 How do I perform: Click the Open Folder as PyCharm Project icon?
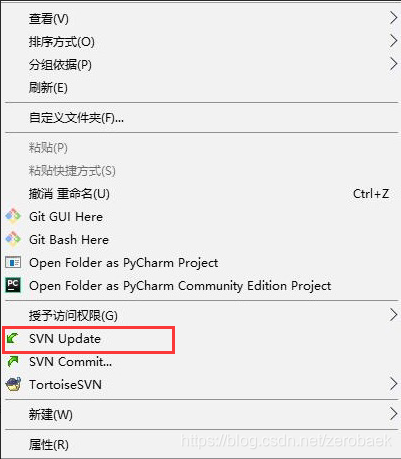13,262
